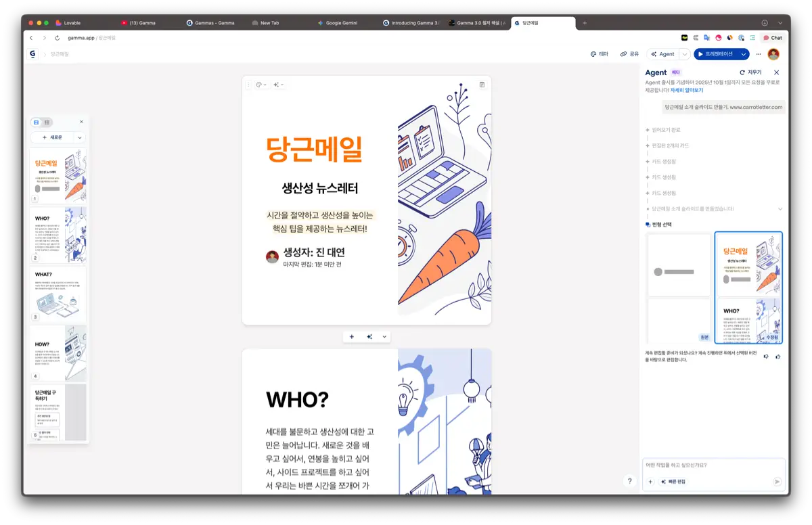Click thumbs up feedback icon
Image resolution: width=812 pixels, height=525 pixels.
(778, 357)
